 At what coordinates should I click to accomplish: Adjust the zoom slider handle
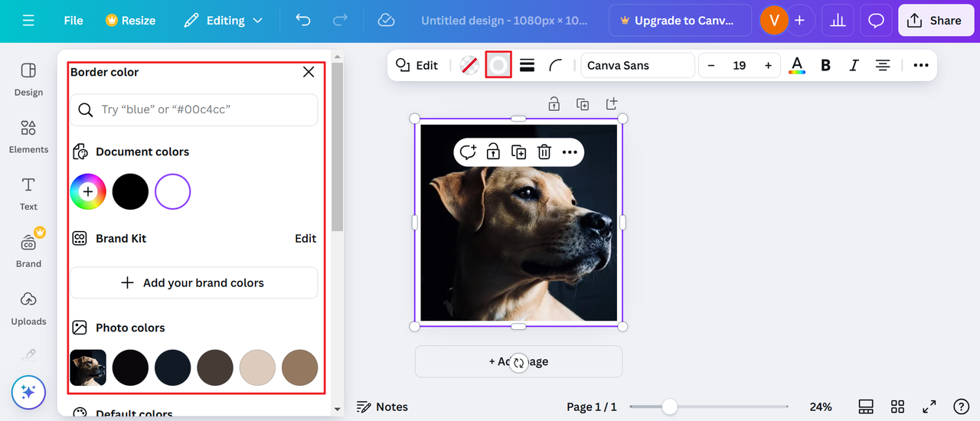pos(670,406)
